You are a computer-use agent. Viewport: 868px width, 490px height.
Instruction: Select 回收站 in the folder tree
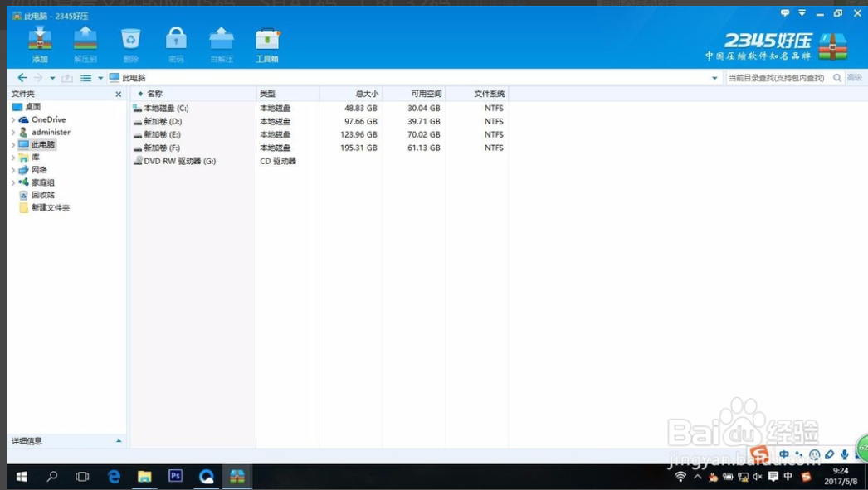click(x=43, y=195)
